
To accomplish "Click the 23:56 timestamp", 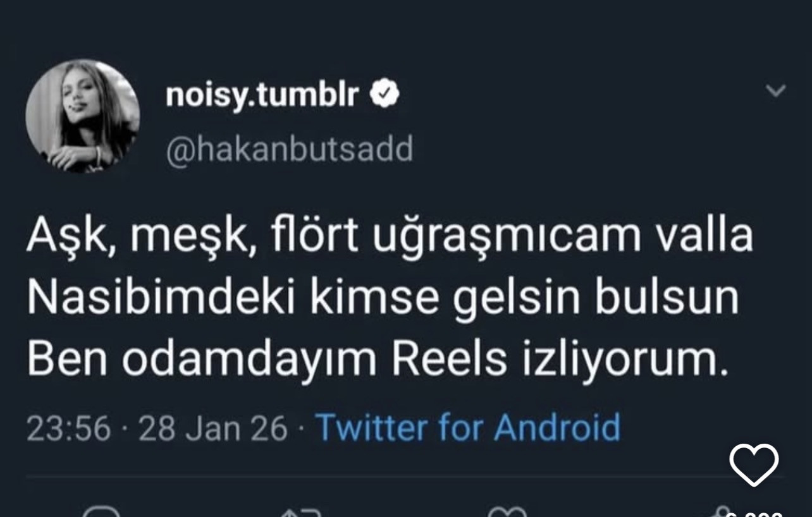I will click(x=69, y=428).
